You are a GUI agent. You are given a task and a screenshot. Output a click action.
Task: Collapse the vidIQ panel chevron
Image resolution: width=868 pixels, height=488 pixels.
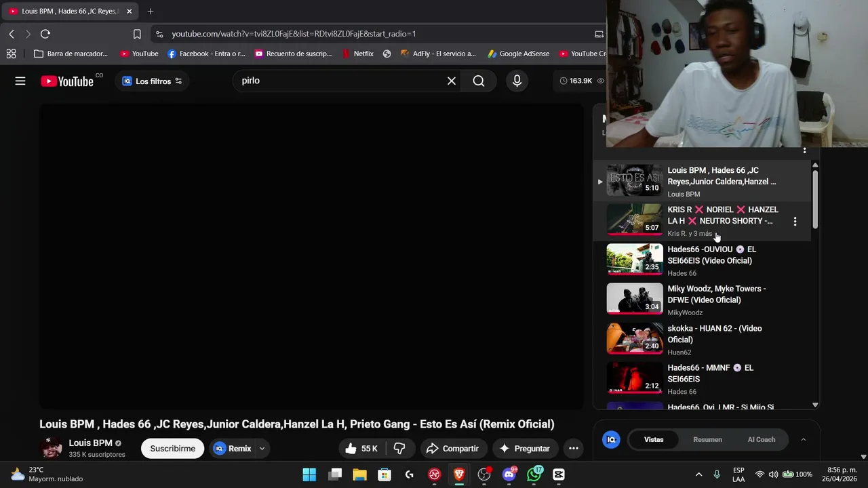(804, 439)
